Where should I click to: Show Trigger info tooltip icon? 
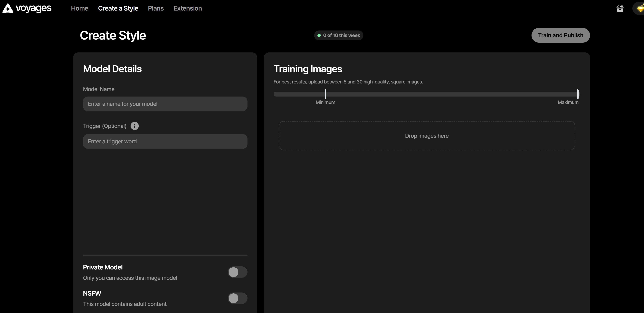point(134,126)
